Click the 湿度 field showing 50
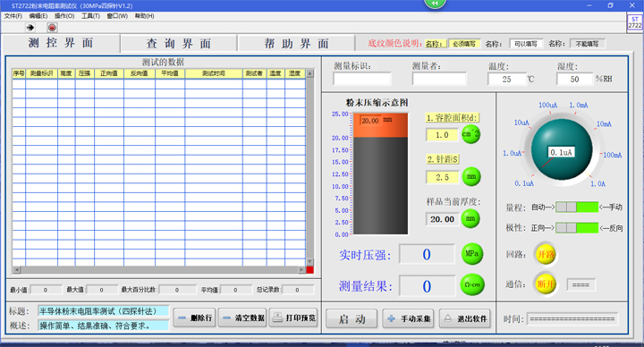 click(x=575, y=79)
